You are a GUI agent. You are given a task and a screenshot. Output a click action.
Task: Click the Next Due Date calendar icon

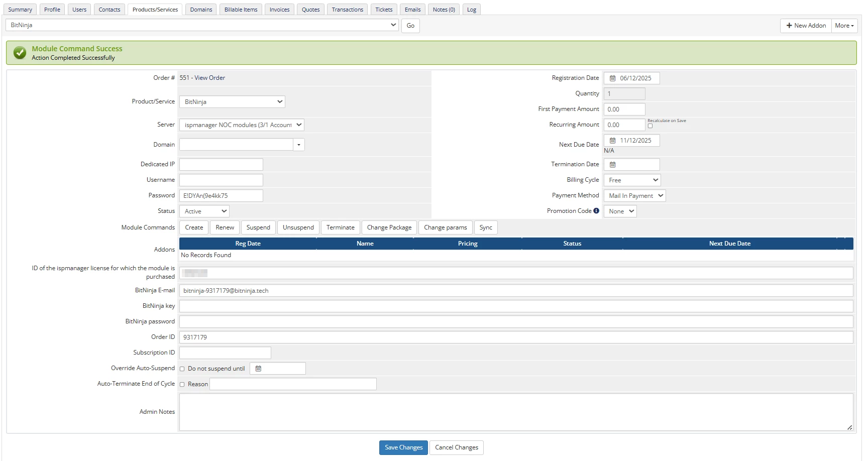point(612,141)
